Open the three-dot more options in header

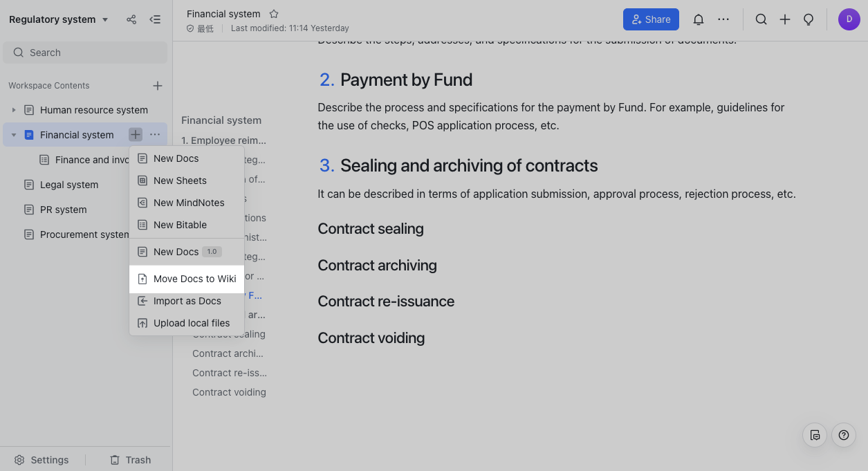coord(723,19)
